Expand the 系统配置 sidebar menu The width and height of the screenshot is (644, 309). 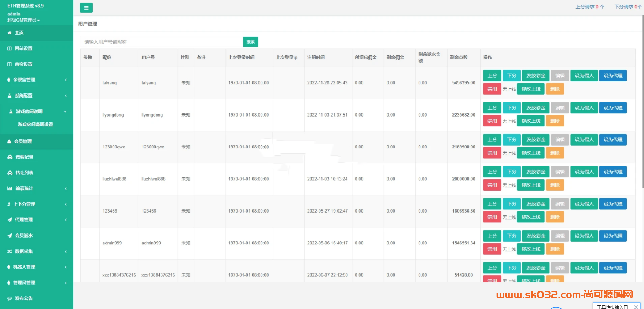(x=37, y=96)
